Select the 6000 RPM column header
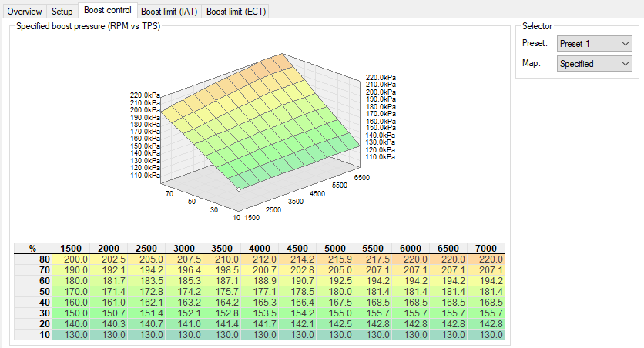 click(x=411, y=248)
